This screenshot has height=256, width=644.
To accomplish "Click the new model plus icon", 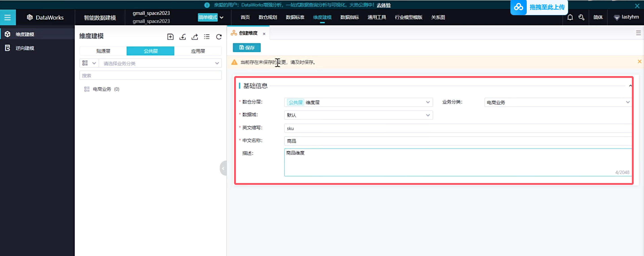I will 170,37.
